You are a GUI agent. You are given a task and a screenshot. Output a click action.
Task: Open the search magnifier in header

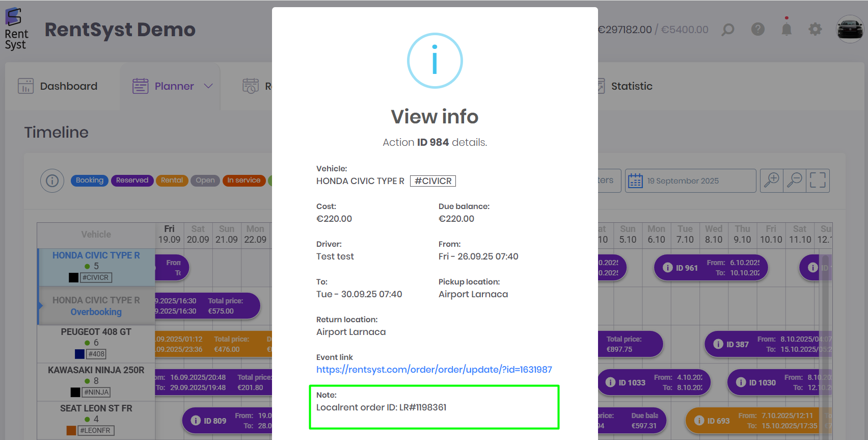[728, 30]
